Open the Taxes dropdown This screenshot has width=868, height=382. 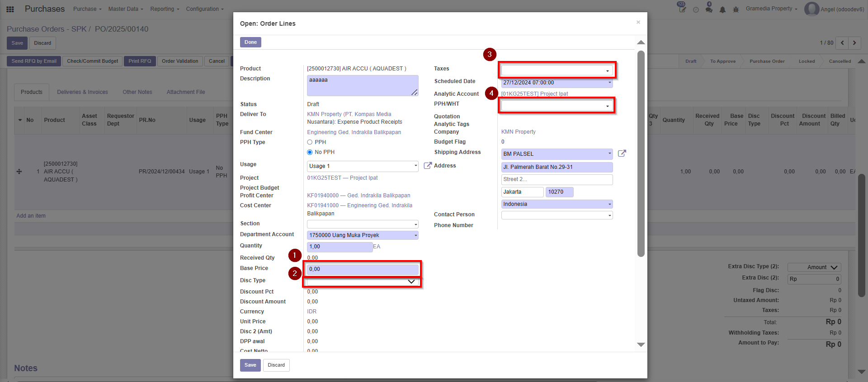tap(557, 70)
